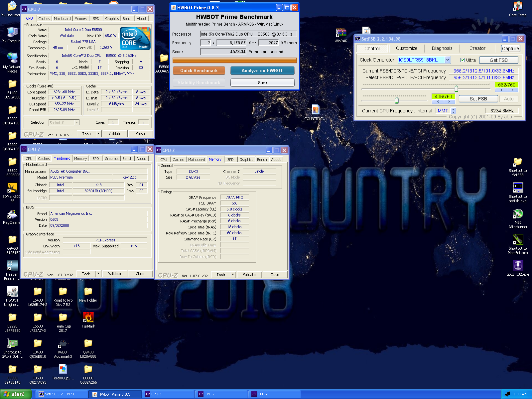
Task: Launch FurMark from the desktop
Action: click(88, 320)
